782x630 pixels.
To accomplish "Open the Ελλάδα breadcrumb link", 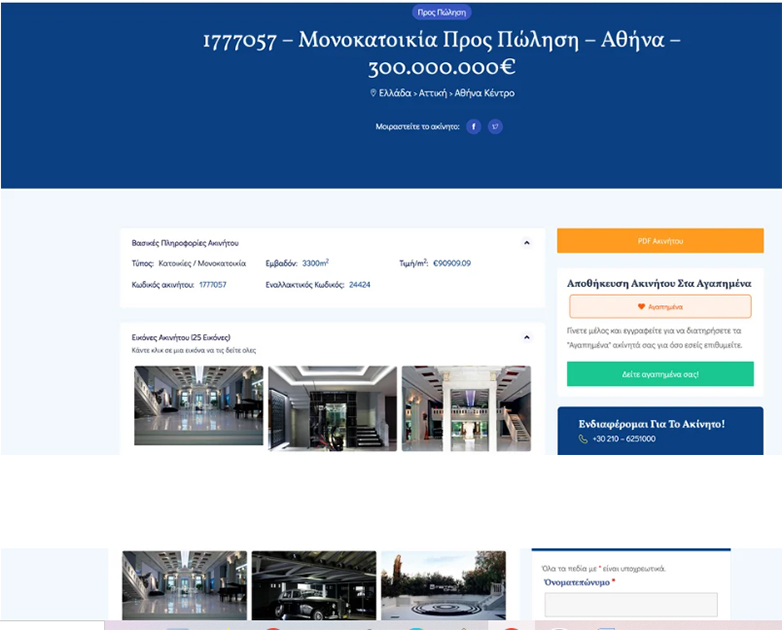I will click(395, 93).
